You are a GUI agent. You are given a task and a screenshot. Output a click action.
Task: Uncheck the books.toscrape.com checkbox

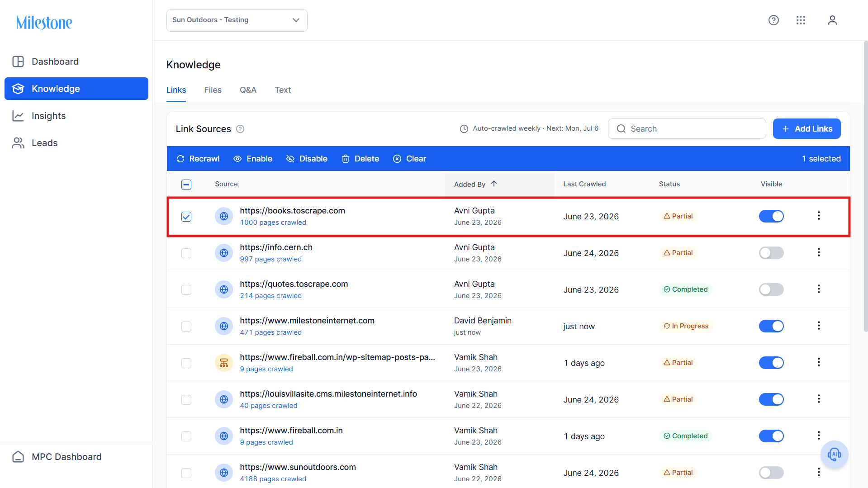click(x=186, y=217)
